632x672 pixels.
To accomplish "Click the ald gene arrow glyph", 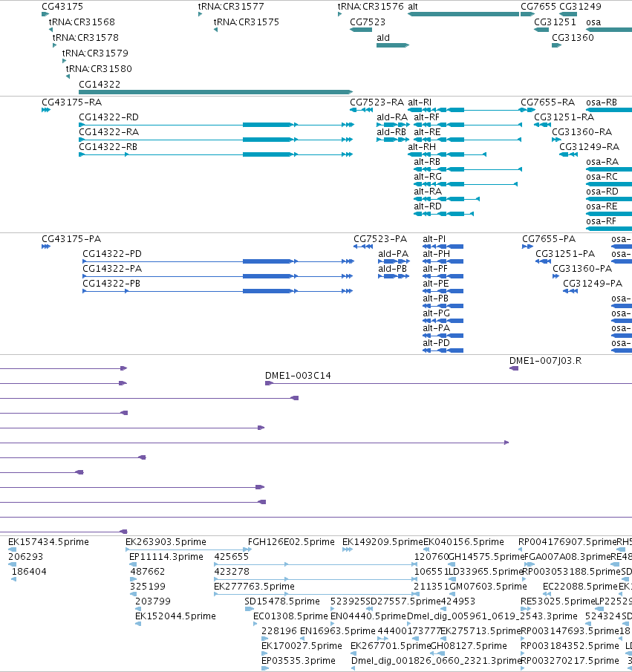I will (x=393, y=45).
